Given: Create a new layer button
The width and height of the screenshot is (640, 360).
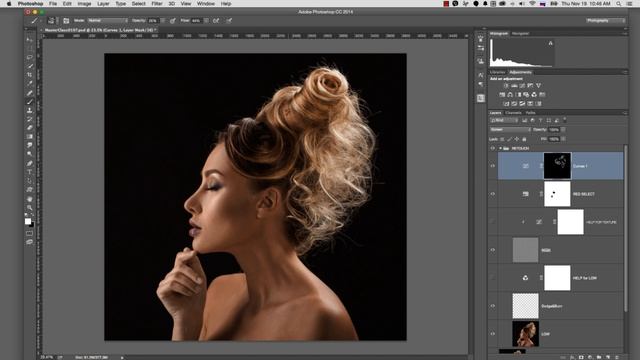Looking at the screenshot, I should [x=608, y=357].
